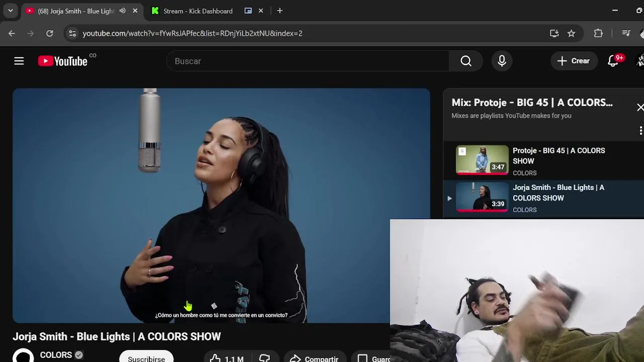Image resolution: width=644 pixels, height=362 pixels.
Task: Click playing indicator beside Jorja Smith item
Action: coord(449,198)
